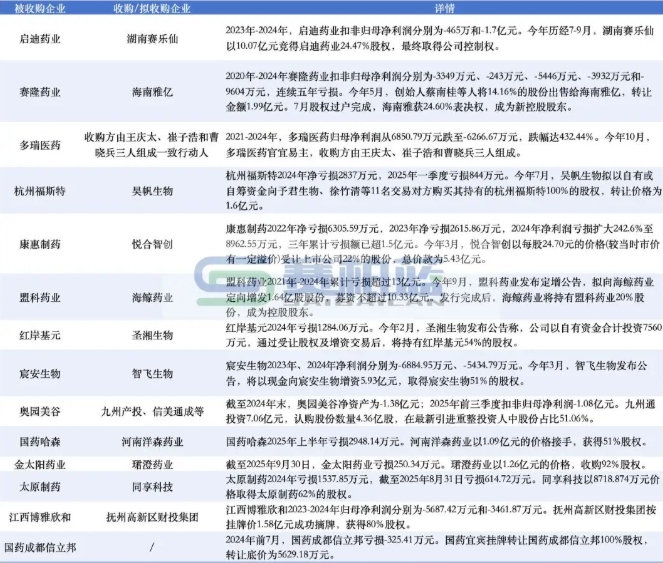Select the 奥园美谷 cell

[40, 411]
